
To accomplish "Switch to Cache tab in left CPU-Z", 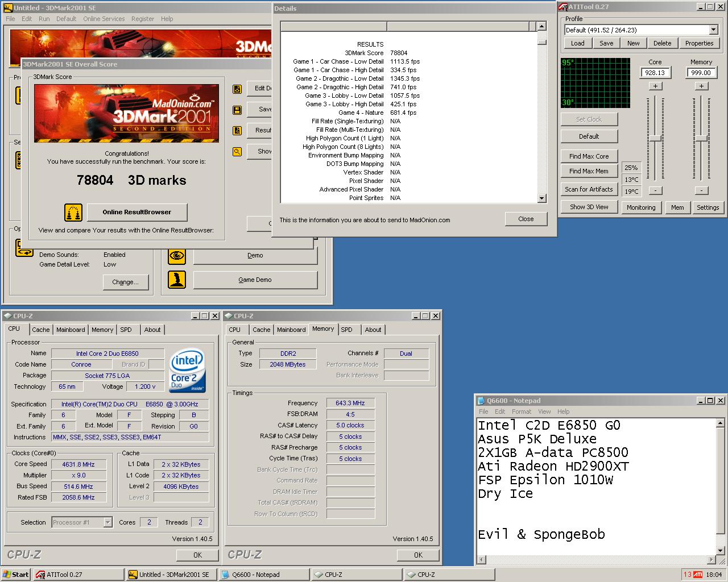I will coord(40,330).
